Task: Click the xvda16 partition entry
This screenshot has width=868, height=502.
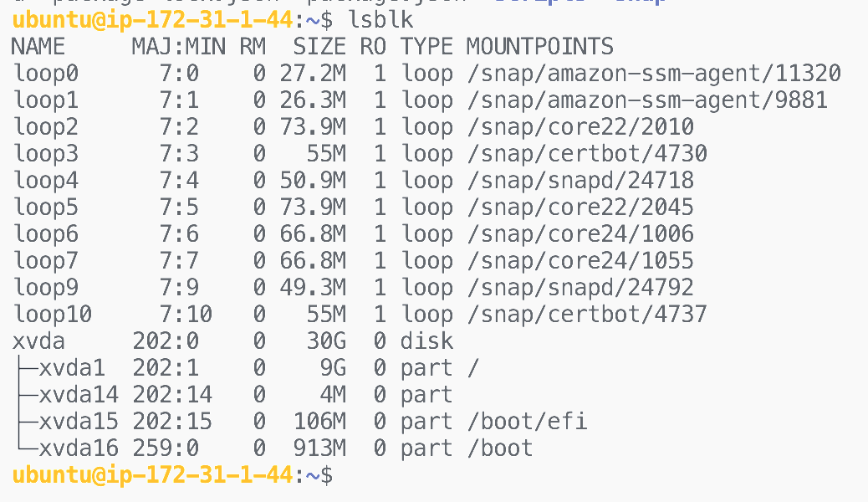Action: click(79, 448)
